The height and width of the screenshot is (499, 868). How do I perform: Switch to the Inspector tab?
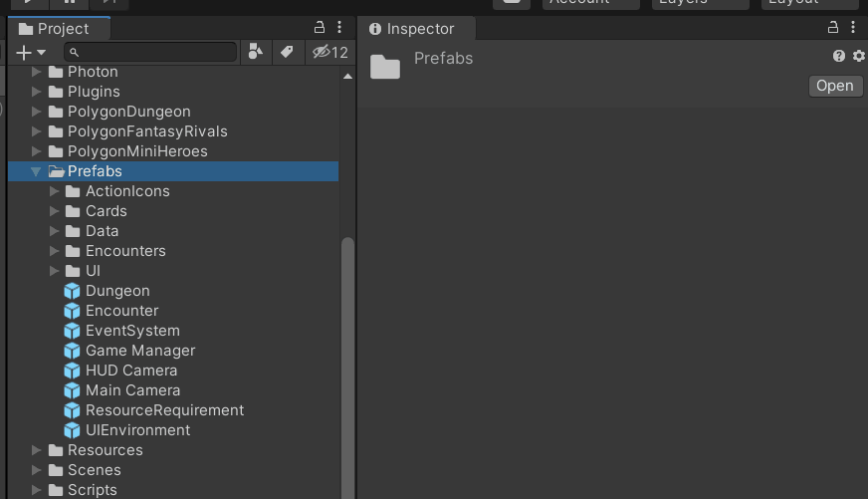(416, 28)
